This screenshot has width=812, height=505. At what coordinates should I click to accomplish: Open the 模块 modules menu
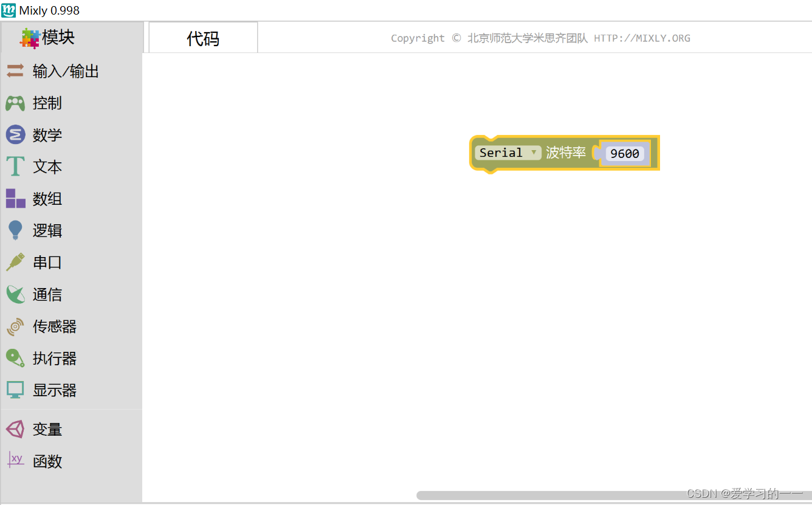[x=55, y=38]
